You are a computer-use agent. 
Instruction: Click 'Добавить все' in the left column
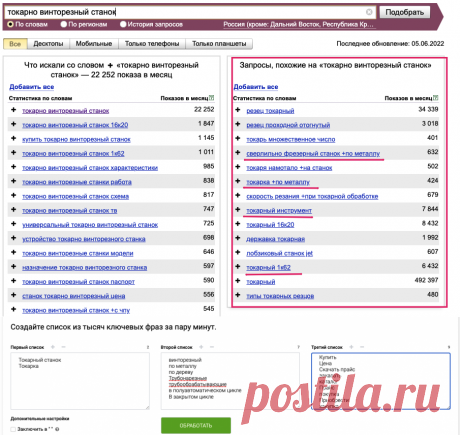click(x=32, y=87)
